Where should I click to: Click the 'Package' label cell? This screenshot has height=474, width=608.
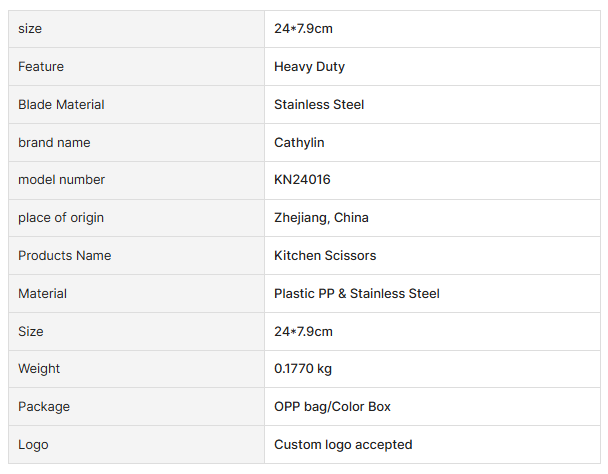(x=44, y=407)
